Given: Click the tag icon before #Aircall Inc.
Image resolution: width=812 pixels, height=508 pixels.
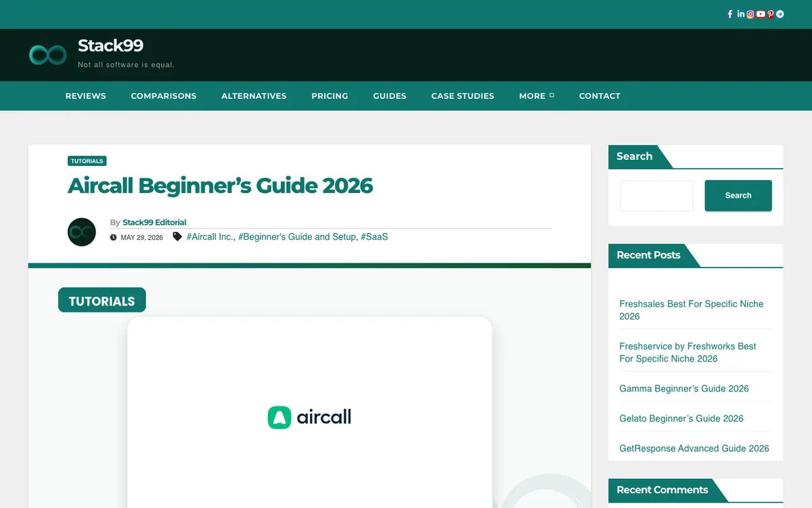Looking at the screenshot, I should [177, 237].
